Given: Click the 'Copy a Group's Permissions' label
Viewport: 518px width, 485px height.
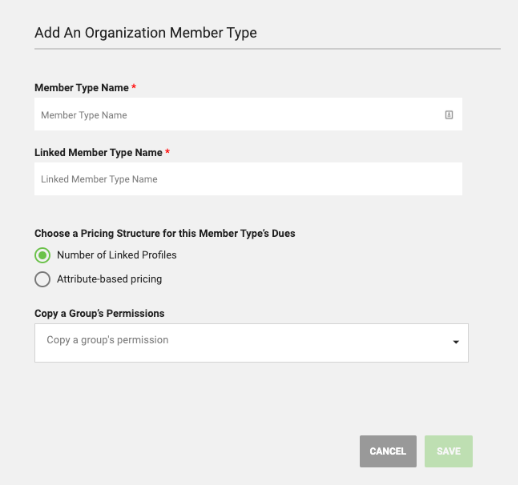Looking at the screenshot, I should point(99,314).
